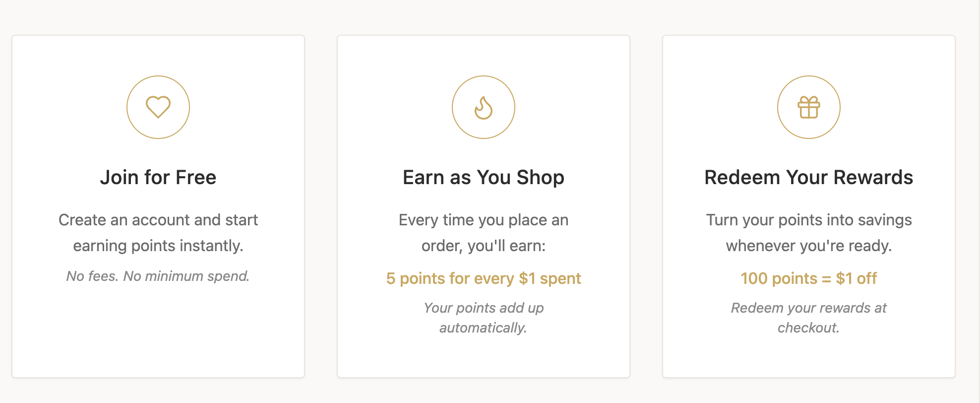980x403 pixels.
Task: Click the "No fees. No minimum spend." note
Action: click(x=158, y=276)
